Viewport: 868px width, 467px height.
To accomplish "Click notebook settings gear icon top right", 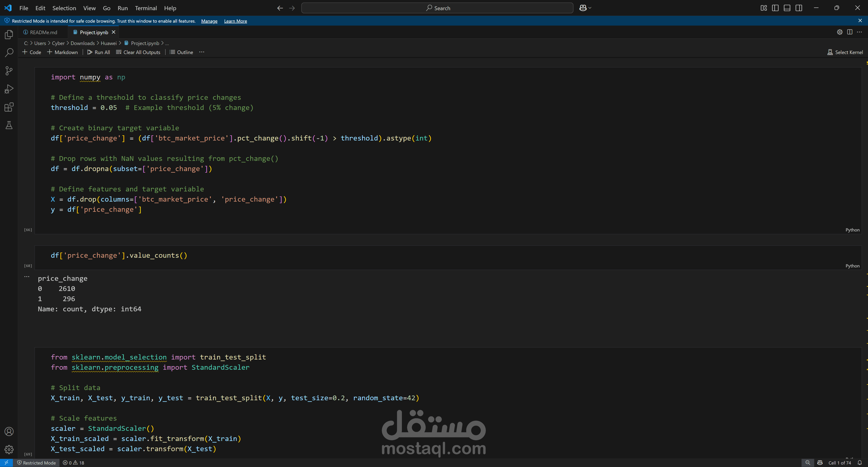I will coord(840,32).
